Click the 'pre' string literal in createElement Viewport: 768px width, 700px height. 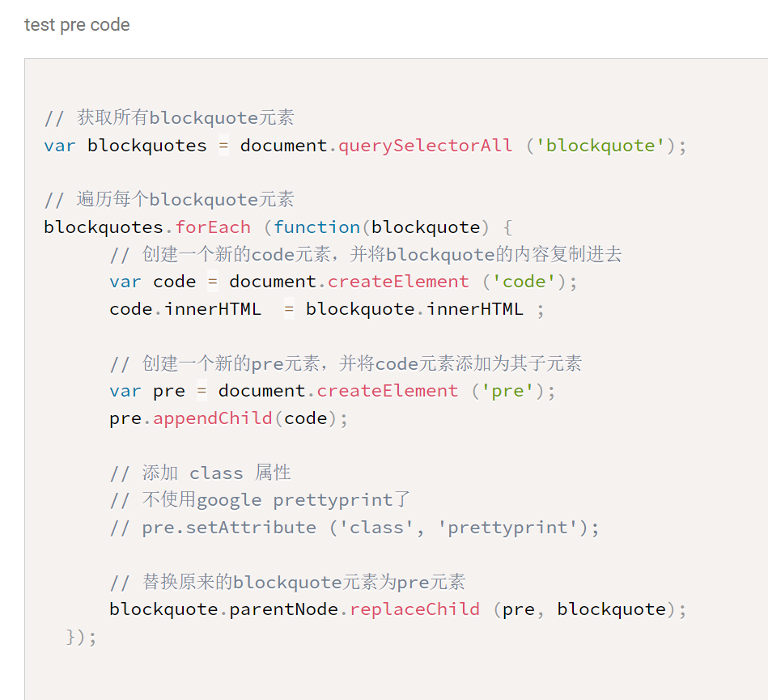507,391
